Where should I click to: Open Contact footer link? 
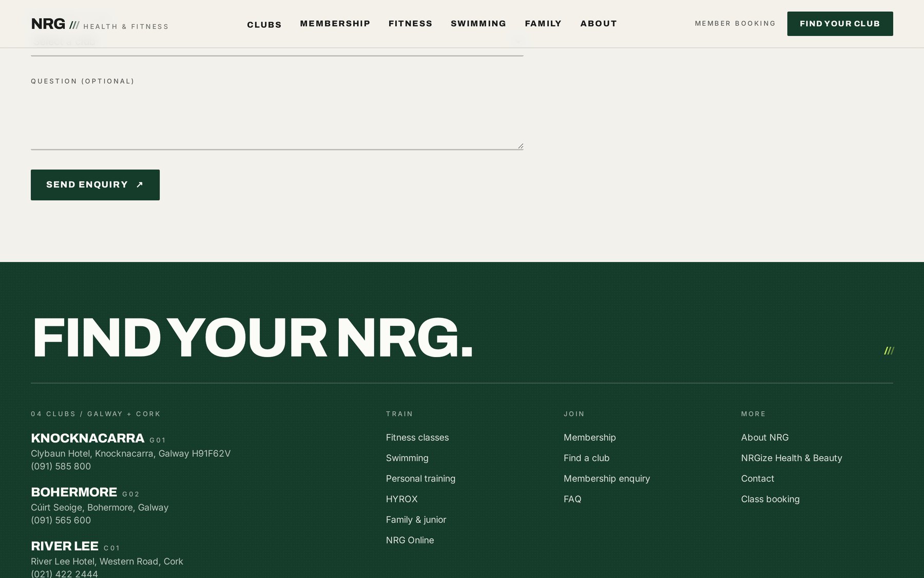coord(758,479)
